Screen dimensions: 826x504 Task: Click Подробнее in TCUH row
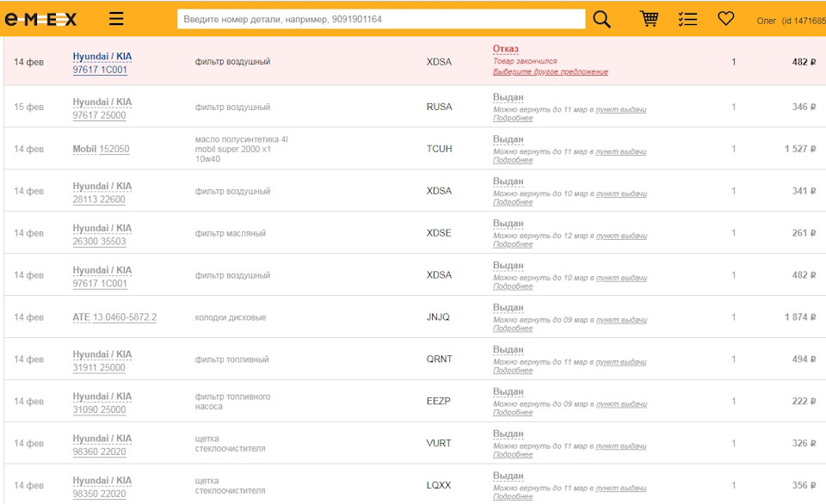point(513,160)
